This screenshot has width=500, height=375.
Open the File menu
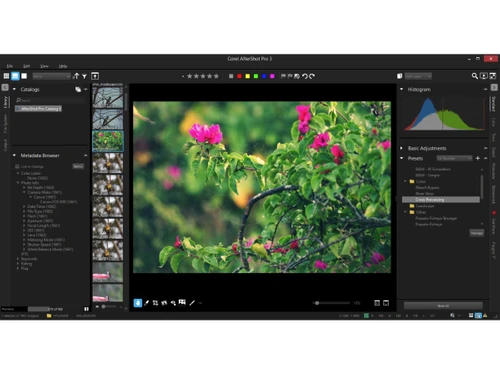(x=10, y=66)
